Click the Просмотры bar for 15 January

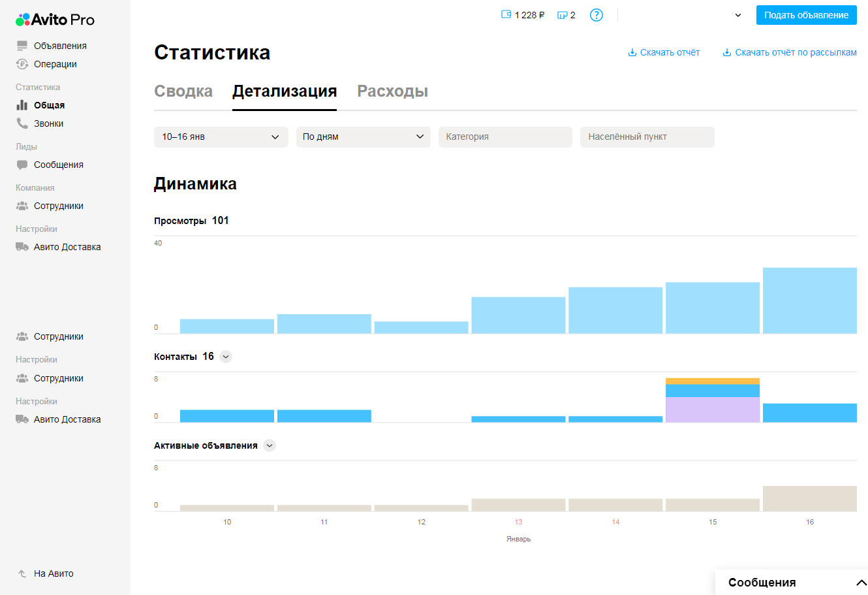pyautogui.click(x=713, y=308)
